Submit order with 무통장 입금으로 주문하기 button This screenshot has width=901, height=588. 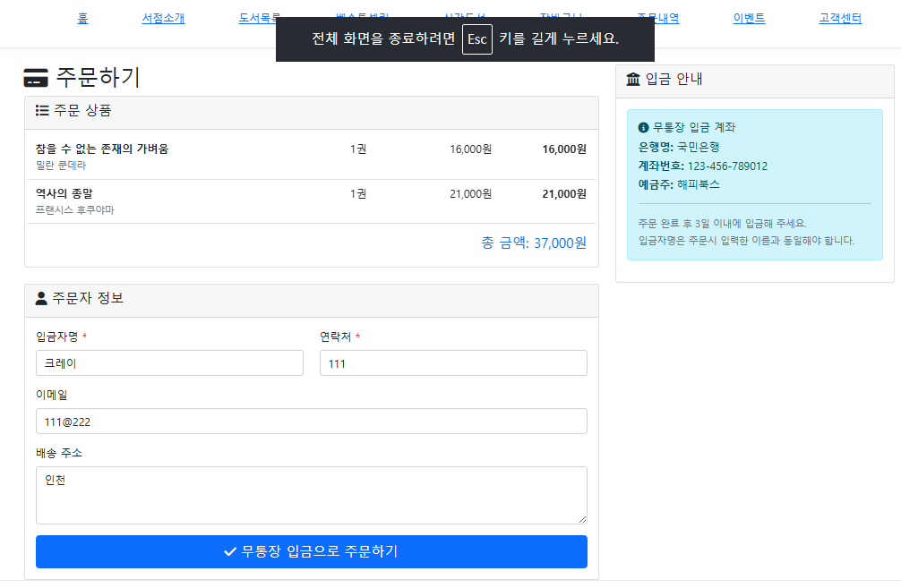[x=312, y=551]
